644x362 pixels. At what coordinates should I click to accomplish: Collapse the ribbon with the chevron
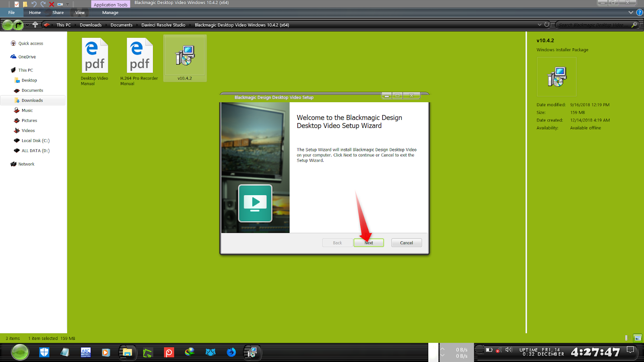[x=631, y=12]
